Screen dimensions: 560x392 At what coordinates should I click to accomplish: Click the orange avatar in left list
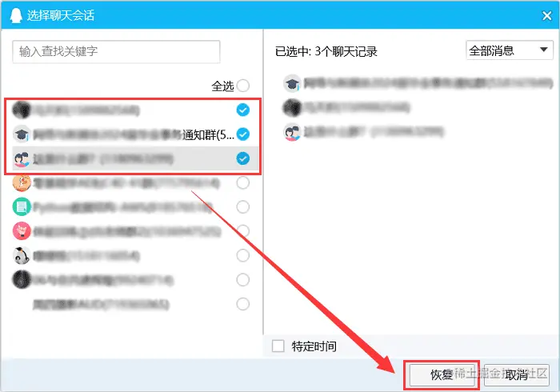tap(22, 182)
